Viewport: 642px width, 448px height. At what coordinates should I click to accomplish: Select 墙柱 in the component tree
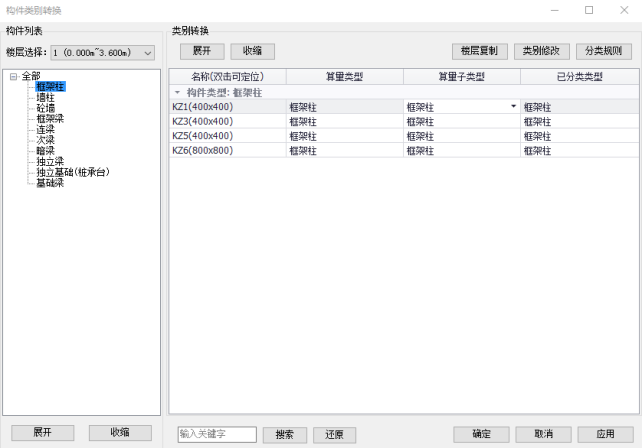point(45,98)
